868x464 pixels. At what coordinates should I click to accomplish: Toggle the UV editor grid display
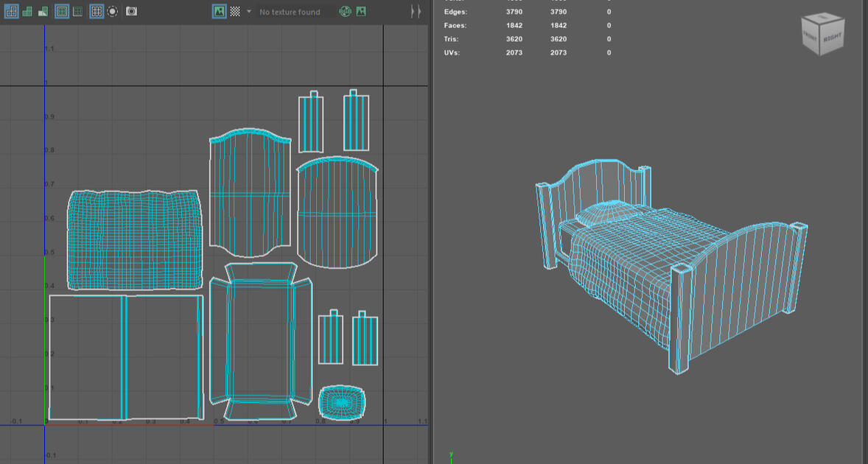(x=97, y=12)
